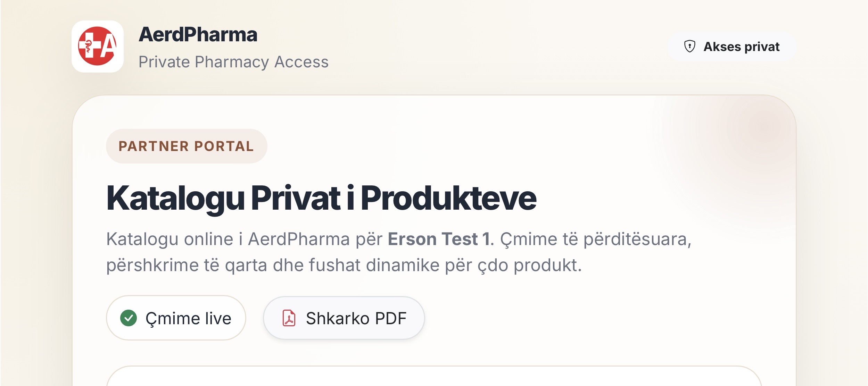Click the shield lock icon

pos(689,46)
